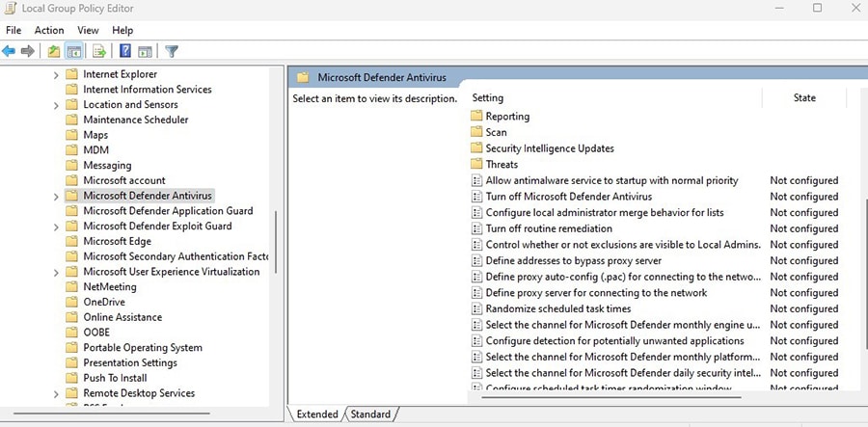This screenshot has width=868, height=427.
Task: Click the Scan folder icon
Action: 476,132
